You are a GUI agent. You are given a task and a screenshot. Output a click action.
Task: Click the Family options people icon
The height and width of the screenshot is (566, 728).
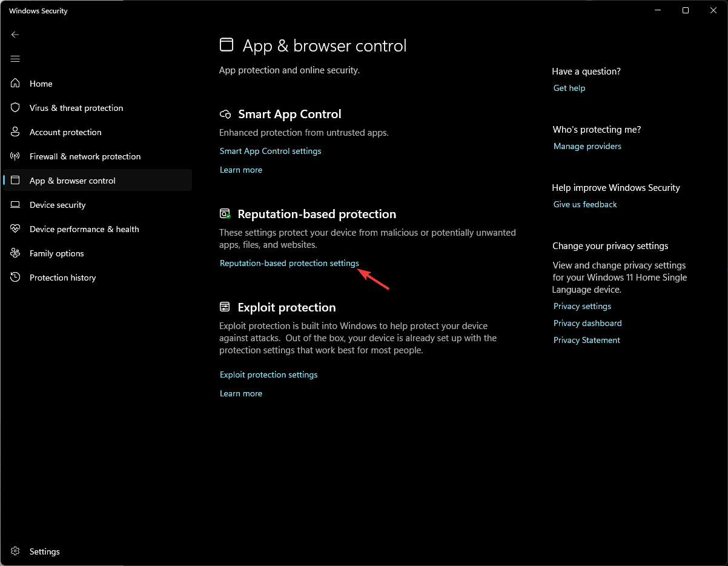coord(16,253)
